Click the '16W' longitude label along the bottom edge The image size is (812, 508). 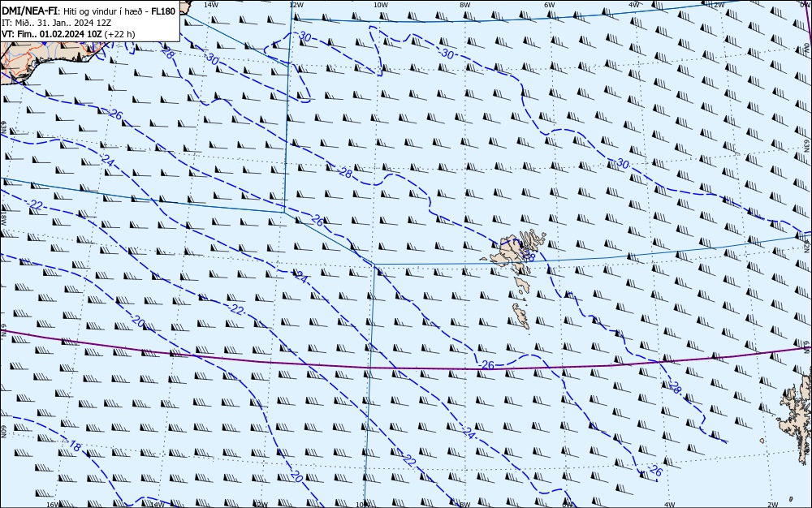pyautogui.click(x=52, y=504)
